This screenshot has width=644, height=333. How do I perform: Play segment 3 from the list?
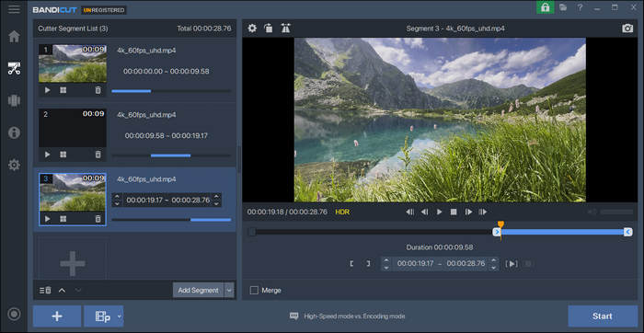click(47, 219)
